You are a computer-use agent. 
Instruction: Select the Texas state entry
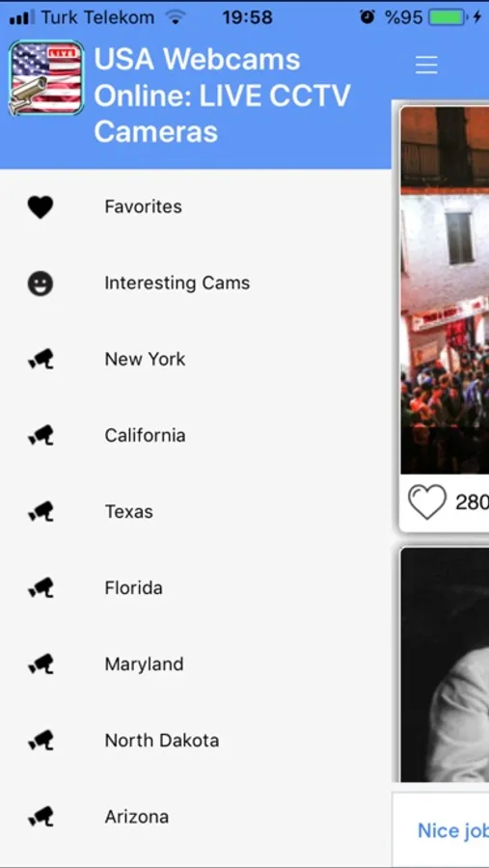point(196,512)
